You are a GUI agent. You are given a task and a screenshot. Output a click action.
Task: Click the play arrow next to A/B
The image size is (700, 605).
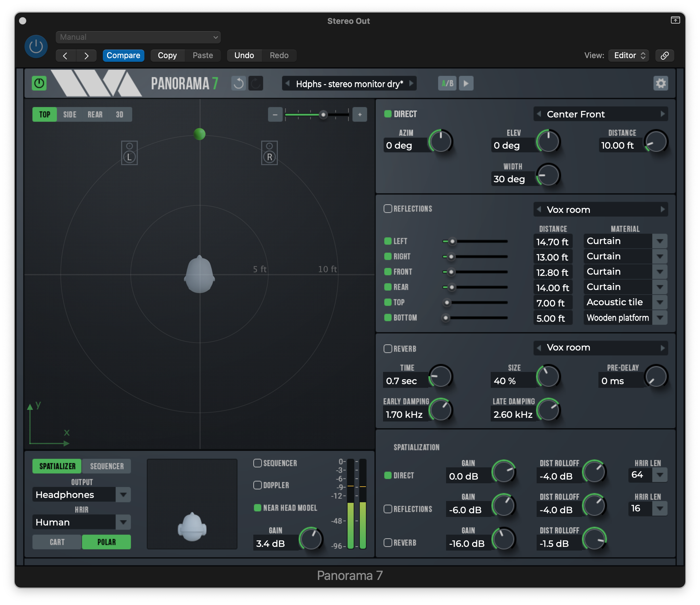466,84
